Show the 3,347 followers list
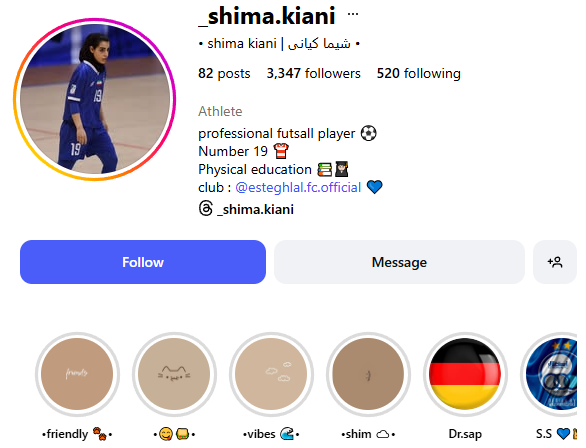The image size is (586, 448). 313,74
